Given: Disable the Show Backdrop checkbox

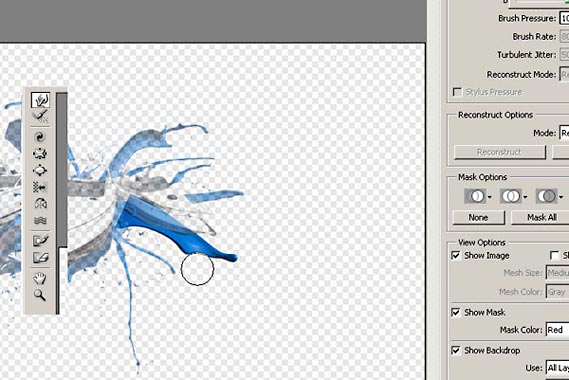Looking at the screenshot, I should [456, 350].
